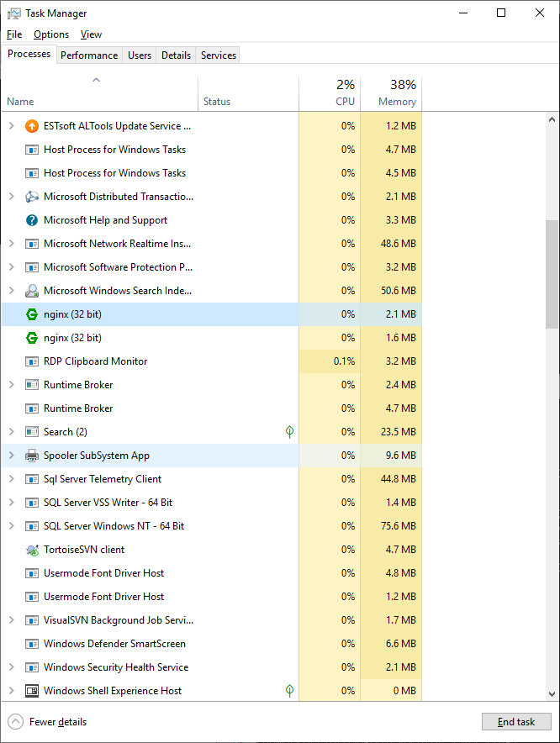Viewport: 560px width, 743px height.
Task: Click the Microsoft Software Protection Platform icon
Action: (x=32, y=267)
